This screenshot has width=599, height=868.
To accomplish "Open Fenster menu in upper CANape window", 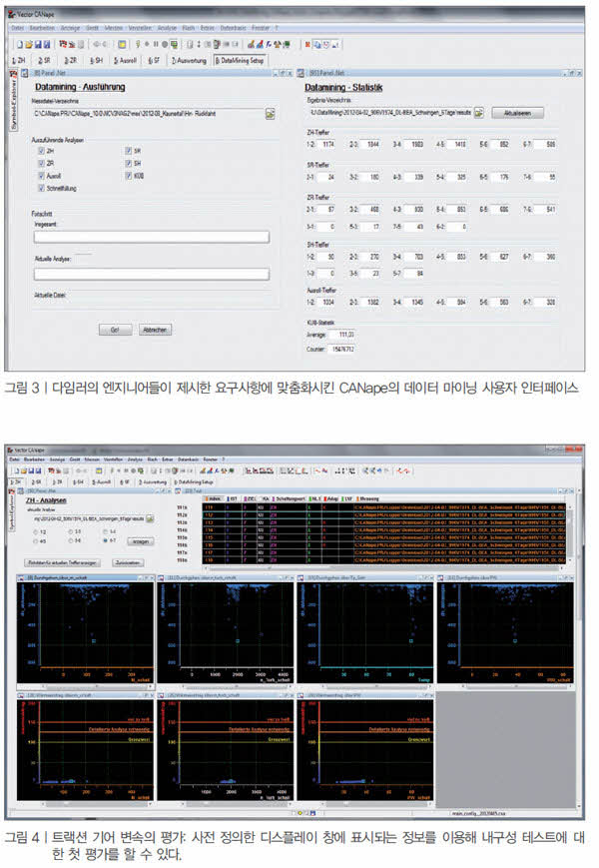I will (x=261, y=28).
